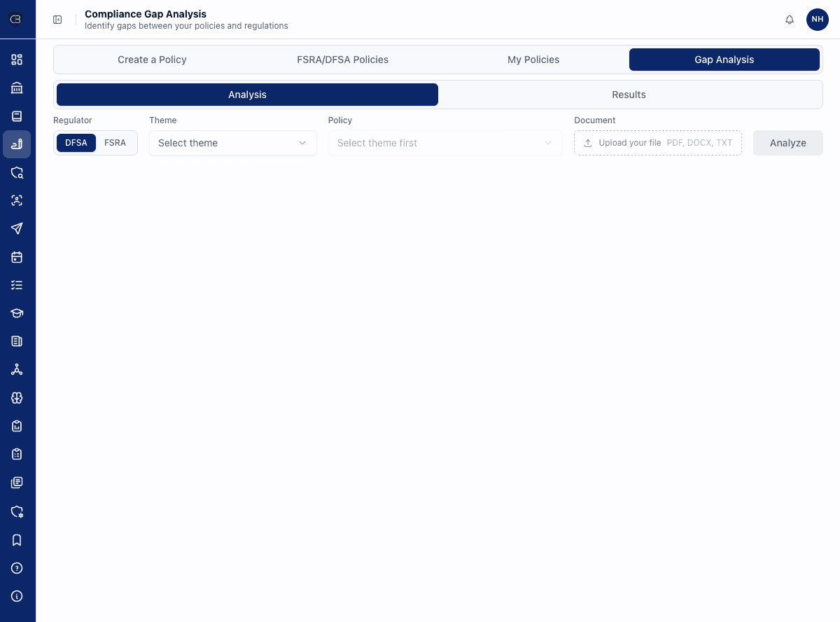The height and width of the screenshot is (622, 840).
Task: Click the notification bell icon
Action: tap(790, 20)
